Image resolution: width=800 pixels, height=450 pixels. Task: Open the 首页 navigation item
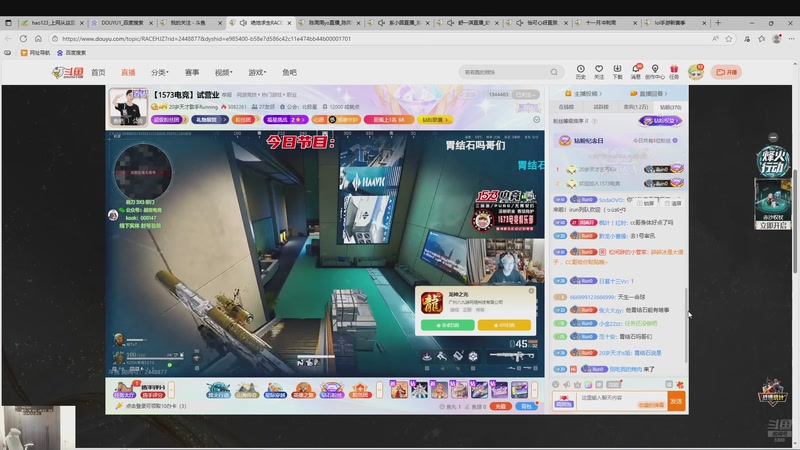pos(98,72)
